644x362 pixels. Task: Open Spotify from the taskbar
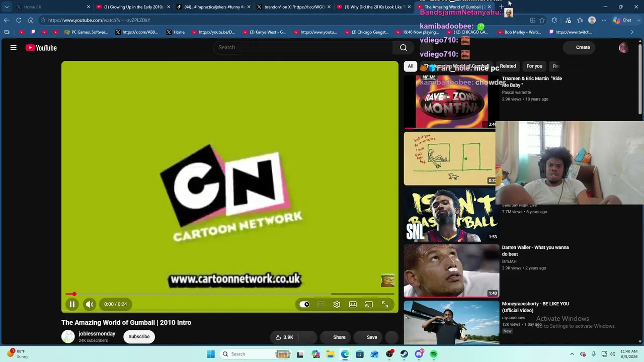click(x=434, y=354)
